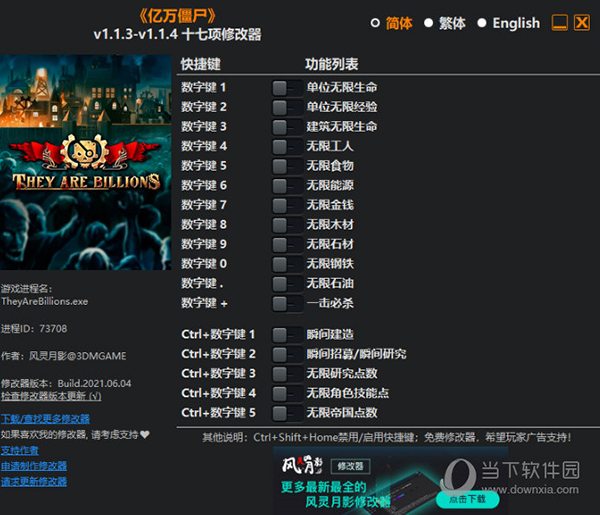This screenshot has height=515, width=600.
Task: Toggle 单位无限生命 switch
Action: [x=287, y=88]
